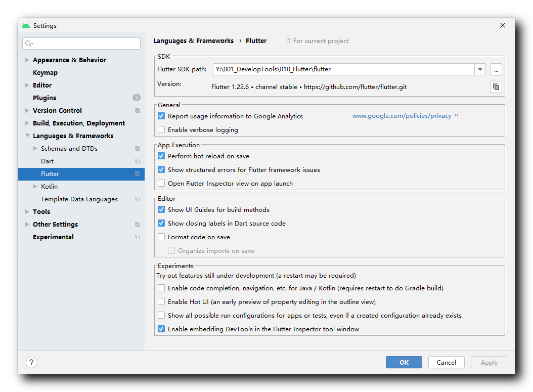Click the Cancel button
The height and width of the screenshot is (392, 533).
click(x=446, y=362)
